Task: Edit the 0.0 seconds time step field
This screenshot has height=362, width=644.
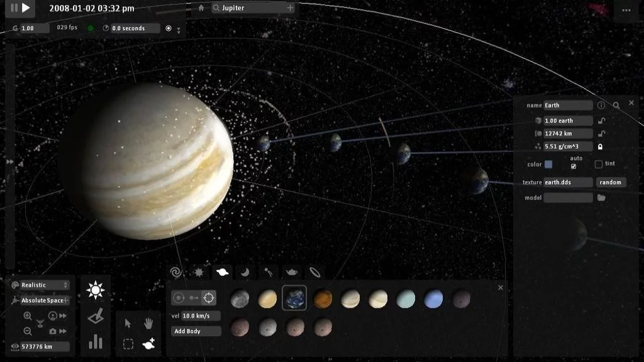Action: (x=135, y=28)
